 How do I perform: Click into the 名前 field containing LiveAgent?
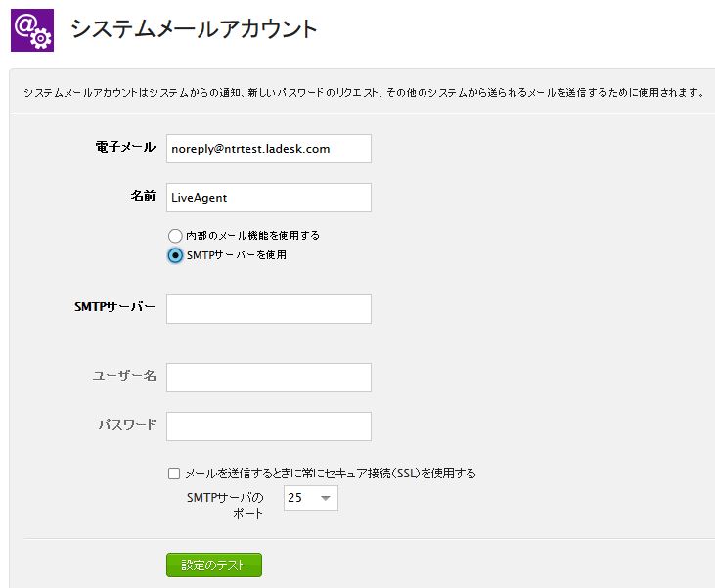click(269, 198)
